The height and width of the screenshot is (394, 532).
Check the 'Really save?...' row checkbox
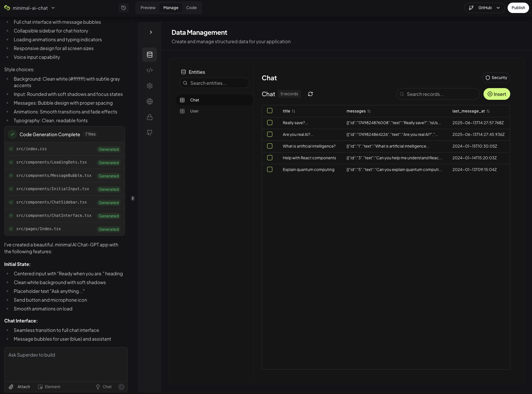pos(270,123)
